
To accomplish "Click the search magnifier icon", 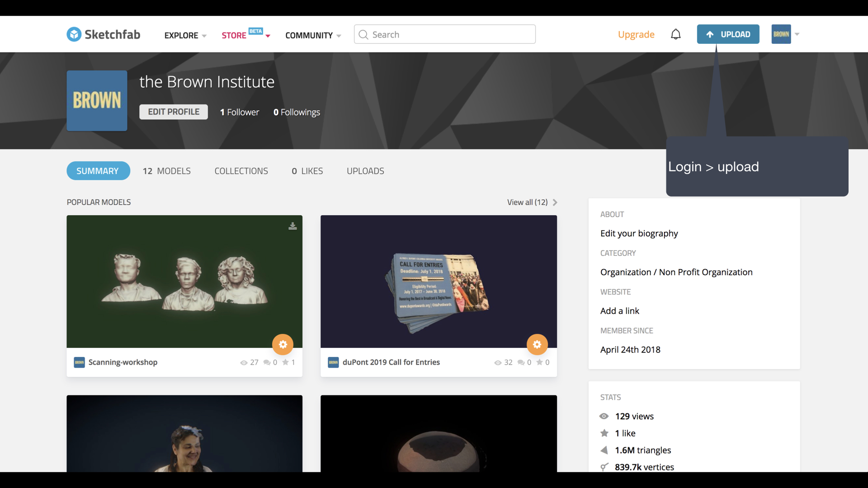I will click(363, 35).
